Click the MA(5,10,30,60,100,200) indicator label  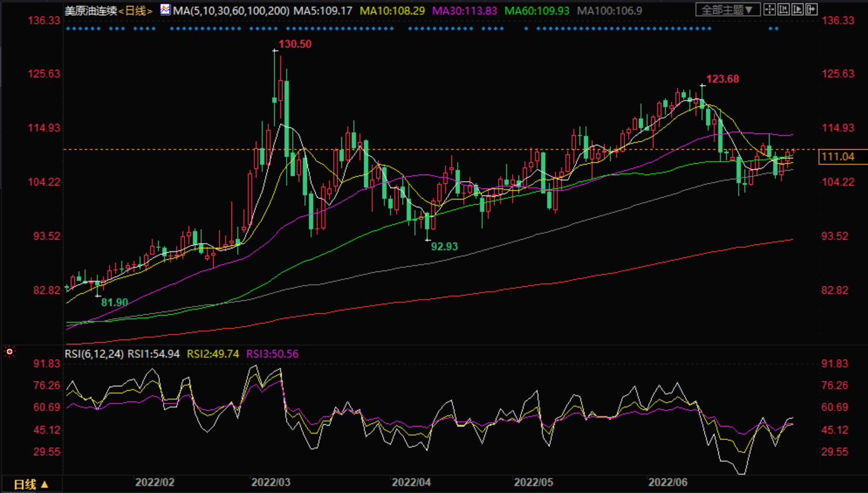pos(231,11)
